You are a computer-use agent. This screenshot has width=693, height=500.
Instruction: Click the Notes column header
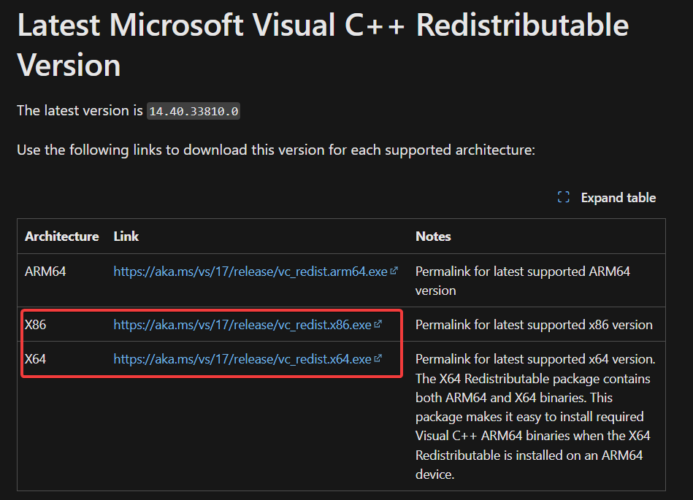(x=433, y=236)
